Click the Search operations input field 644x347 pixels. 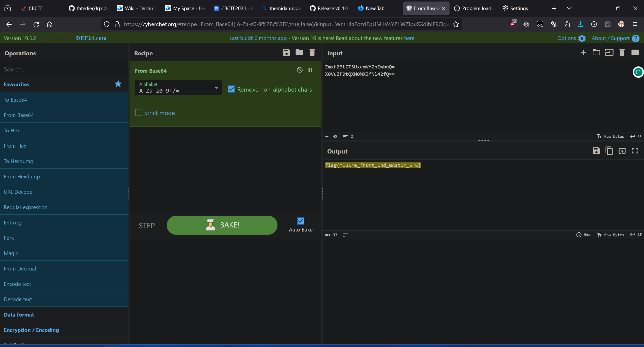tap(64, 69)
